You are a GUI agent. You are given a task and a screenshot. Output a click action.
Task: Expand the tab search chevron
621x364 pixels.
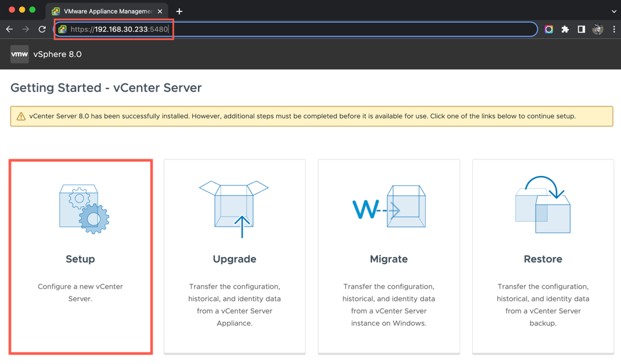[x=613, y=11]
